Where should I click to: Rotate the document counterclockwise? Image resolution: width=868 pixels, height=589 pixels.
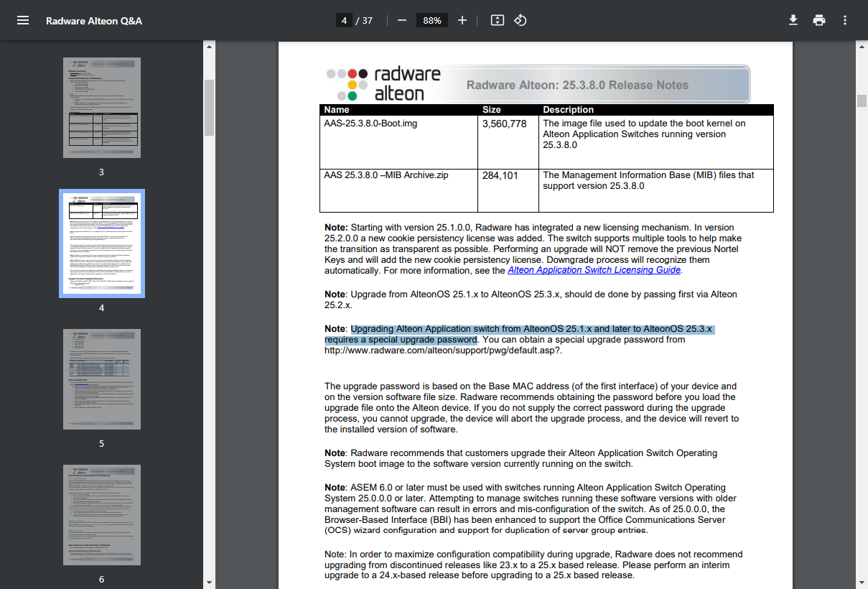pyautogui.click(x=521, y=20)
